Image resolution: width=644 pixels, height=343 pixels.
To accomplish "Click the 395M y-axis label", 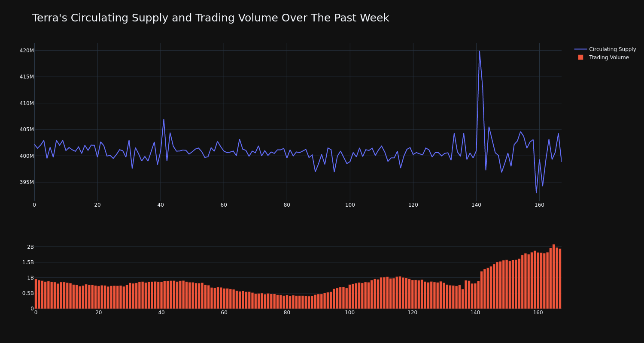I will 27,182.
